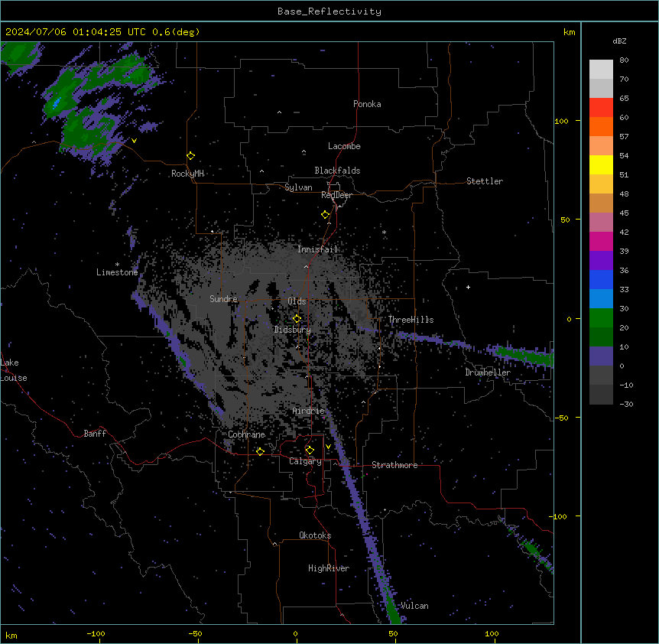Click the 2024/07/06 01:04:25 UTC timestamp

(76, 32)
